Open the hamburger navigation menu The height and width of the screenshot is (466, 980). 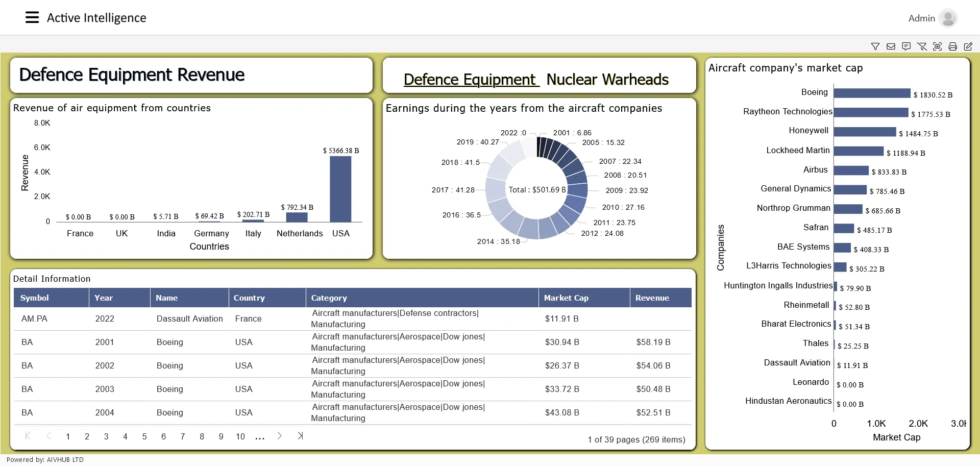pos(32,18)
